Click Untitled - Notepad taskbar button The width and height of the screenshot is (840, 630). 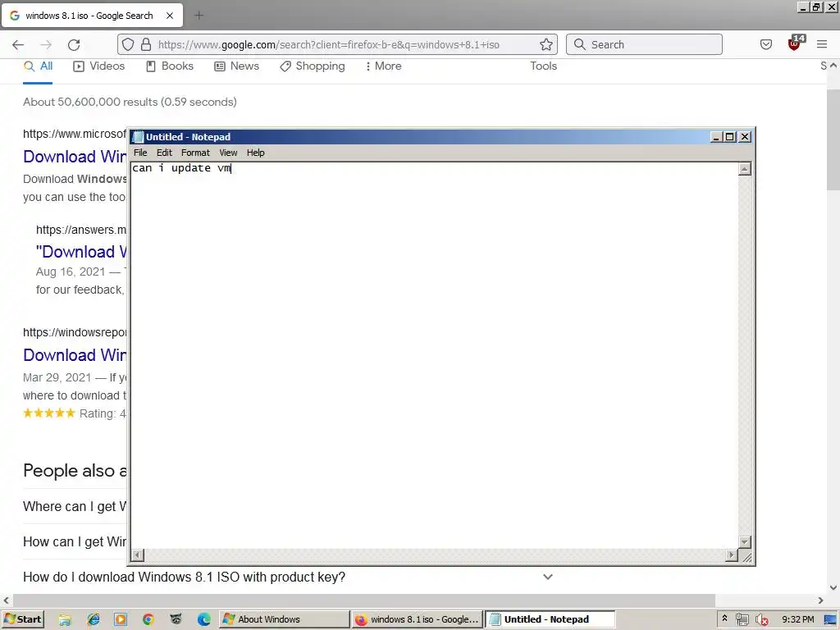click(x=550, y=619)
